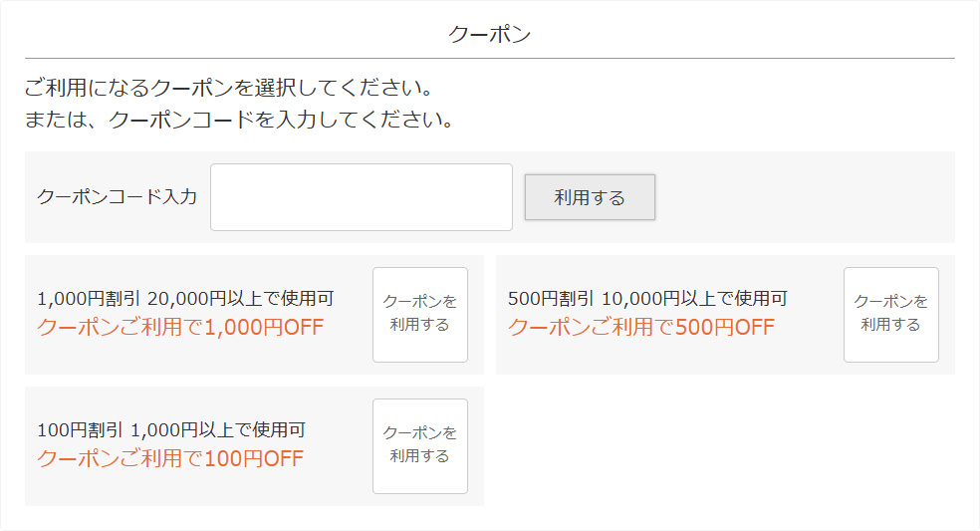Viewport: 980px width, 531px height.
Task: Select the 100円 discount coupon button
Action: point(419,445)
